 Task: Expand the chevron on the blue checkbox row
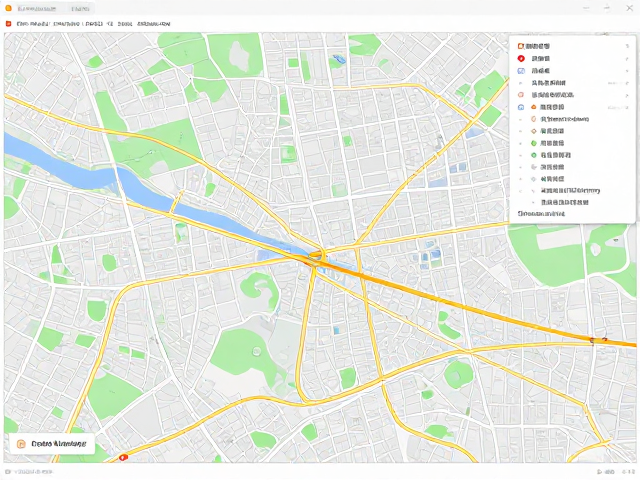click(627, 71)
